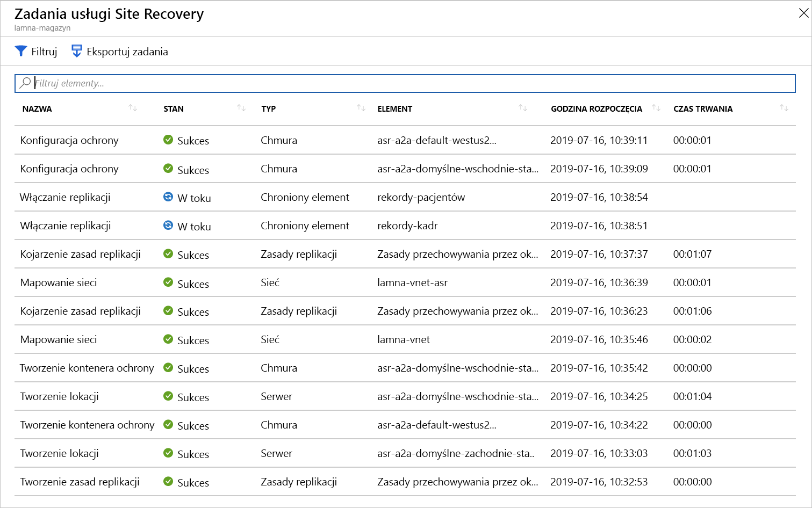Click the 2019-07-16, 10:32:53 start time
Viewport: 812px width, 508px height.
pyautogui.click(x=599, y=482)
